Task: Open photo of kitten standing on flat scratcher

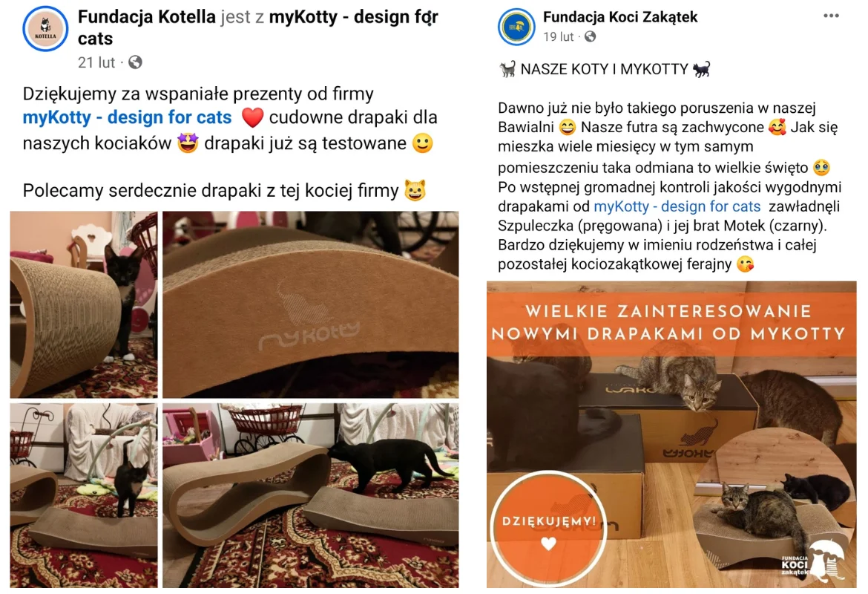Action: (84, 495)
